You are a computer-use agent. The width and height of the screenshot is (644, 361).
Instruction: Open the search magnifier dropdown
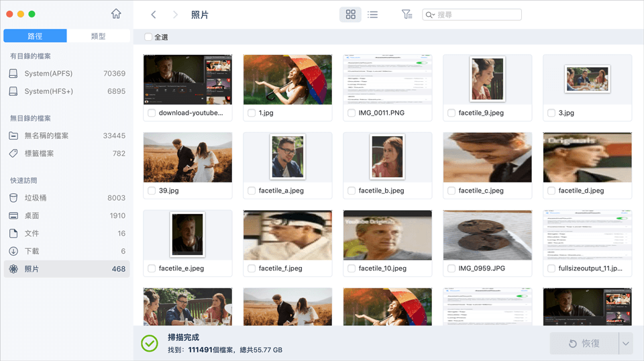point(430,15)
